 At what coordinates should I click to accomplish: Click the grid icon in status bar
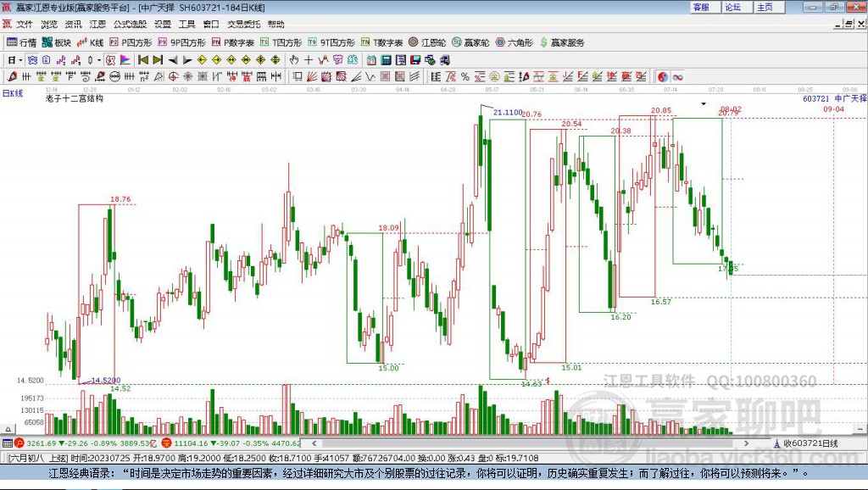point(7,443)
